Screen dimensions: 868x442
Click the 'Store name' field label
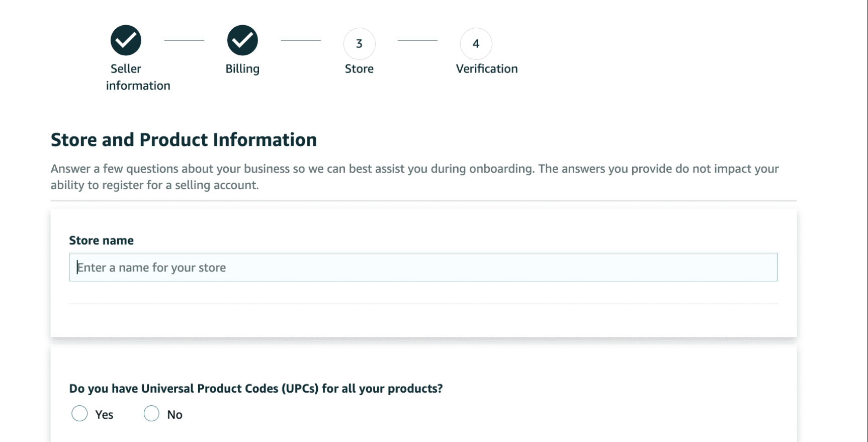pos(102,241)
